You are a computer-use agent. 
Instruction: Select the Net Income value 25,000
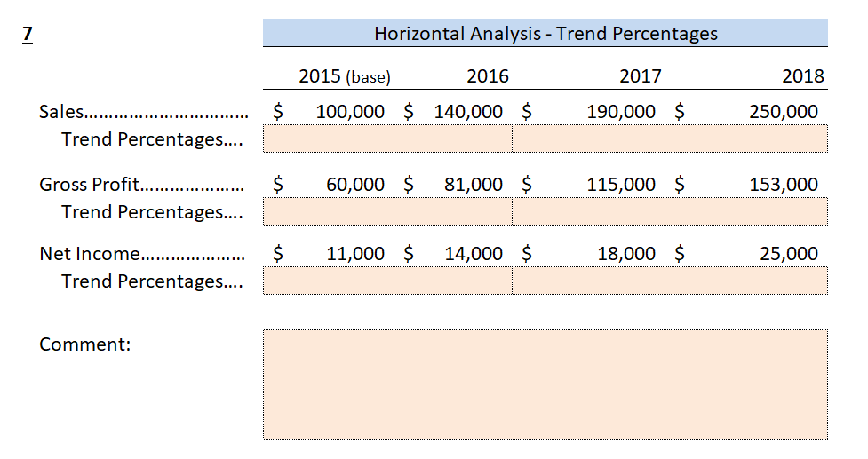point(789,254)
